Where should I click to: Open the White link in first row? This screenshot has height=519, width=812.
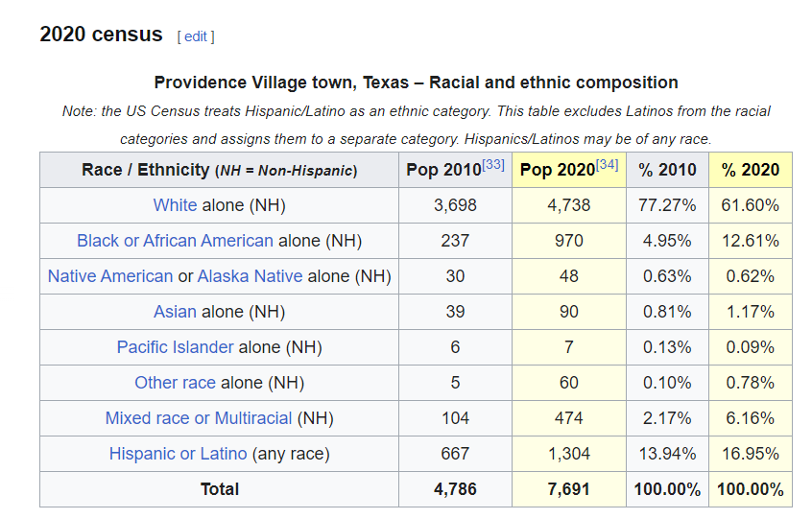pyautogui.click(x=175, y=205)
